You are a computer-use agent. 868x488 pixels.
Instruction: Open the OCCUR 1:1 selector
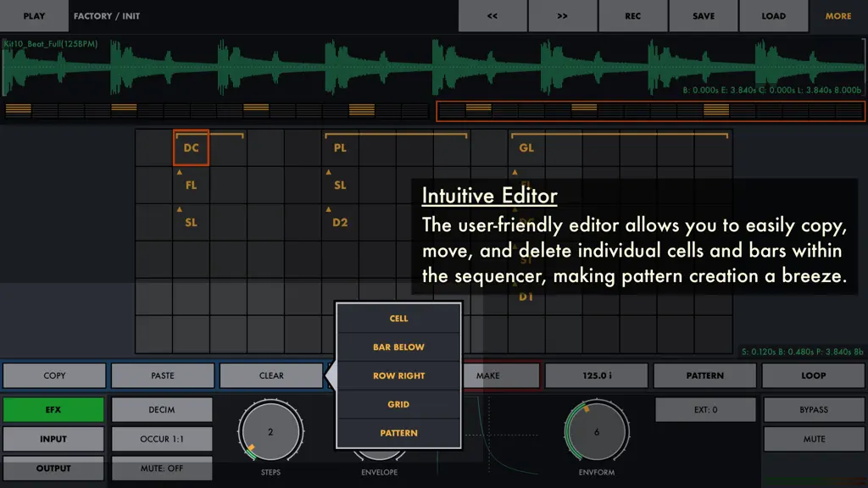point(162,439)
